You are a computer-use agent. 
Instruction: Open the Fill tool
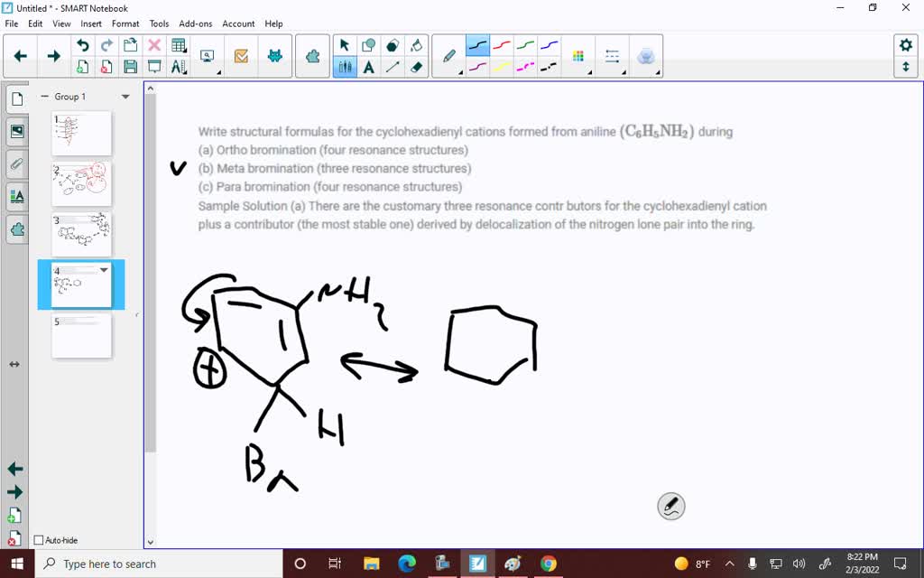(x=416, y=42)
